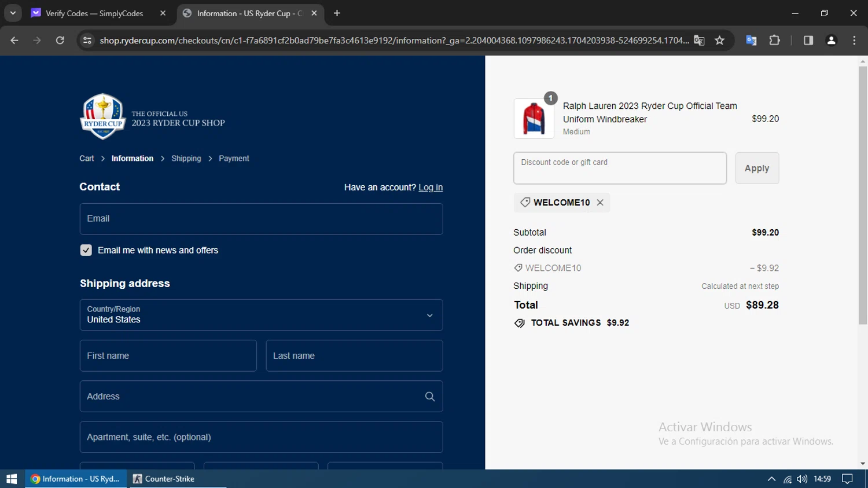Click the Log in link

431,187
